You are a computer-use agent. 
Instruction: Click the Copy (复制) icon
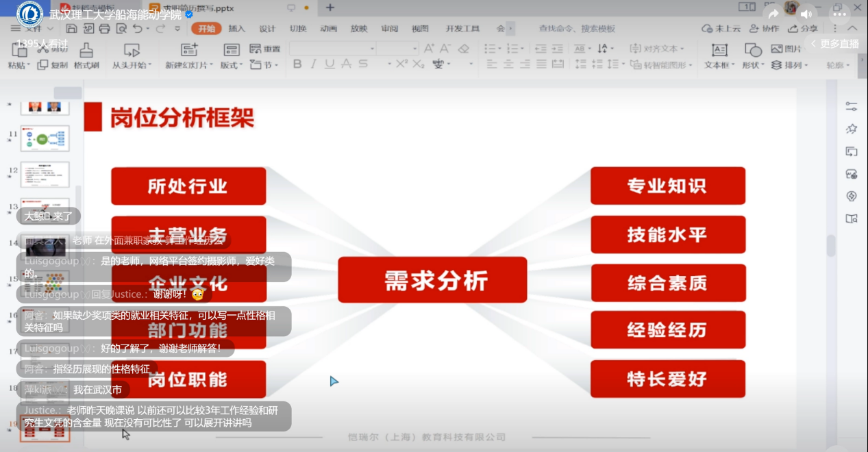pos(43,65)
